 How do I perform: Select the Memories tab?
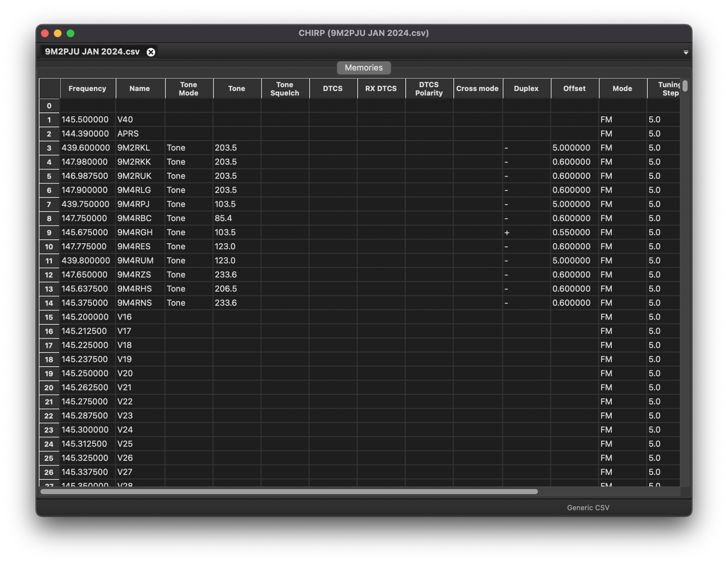(x=363, y=68)
